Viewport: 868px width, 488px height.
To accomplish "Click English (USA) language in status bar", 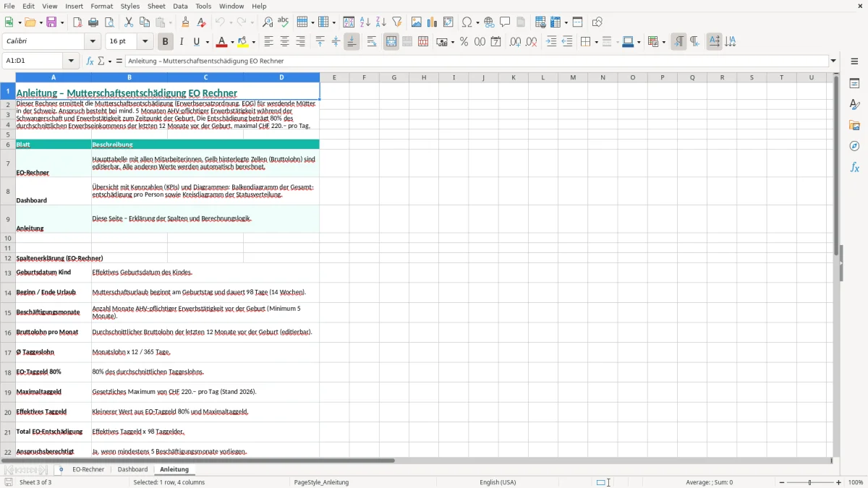I will (x=498, y=482).
